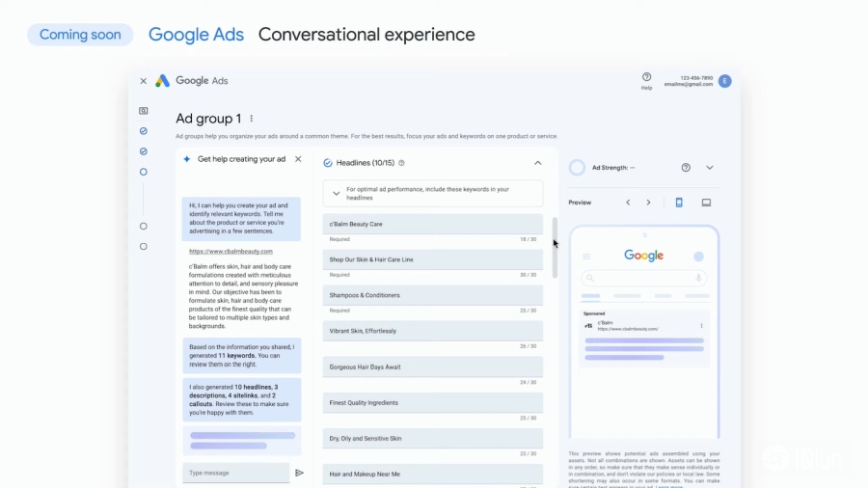Click the microphone in preview search bar
The width and height of the screenshot is (868, 488).
click(698, 279)
